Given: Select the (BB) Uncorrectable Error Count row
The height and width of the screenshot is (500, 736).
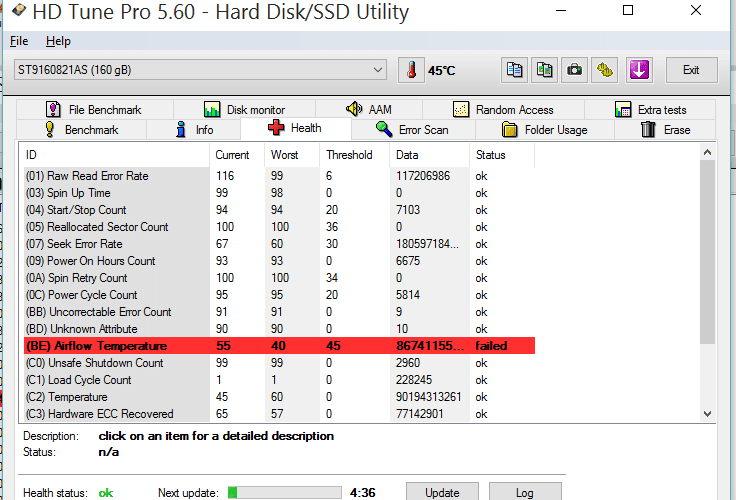Looking at the screenshot, I should (279, 312).
